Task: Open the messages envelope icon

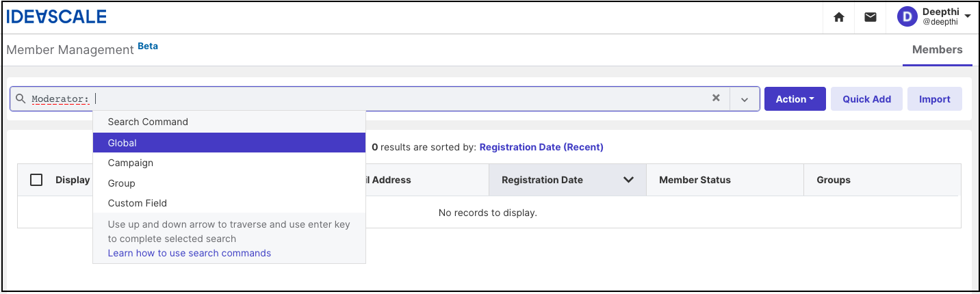Action: click(871, 17)
